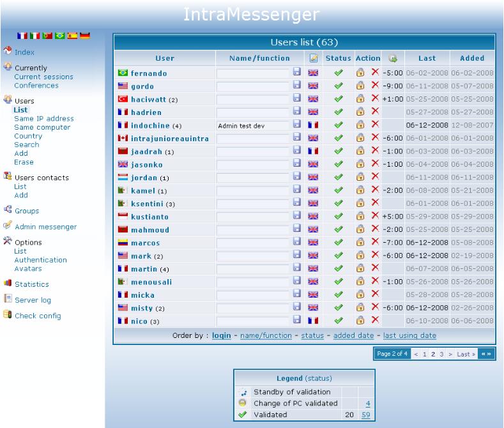Switch language to Brazilian flag
The height and width of the screenshot is (428, 504).
(x=60, y=35)
